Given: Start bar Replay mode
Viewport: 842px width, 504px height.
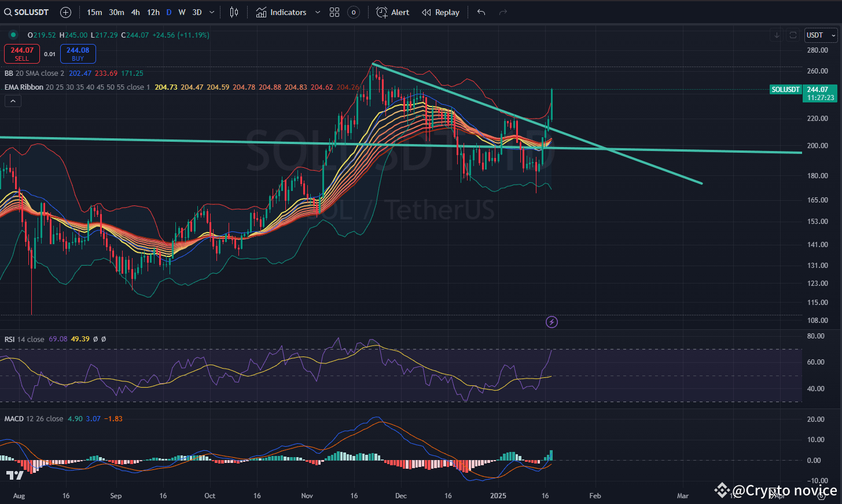Looking at the screenshot, I should pyautogui.click(x=441, y=12).
